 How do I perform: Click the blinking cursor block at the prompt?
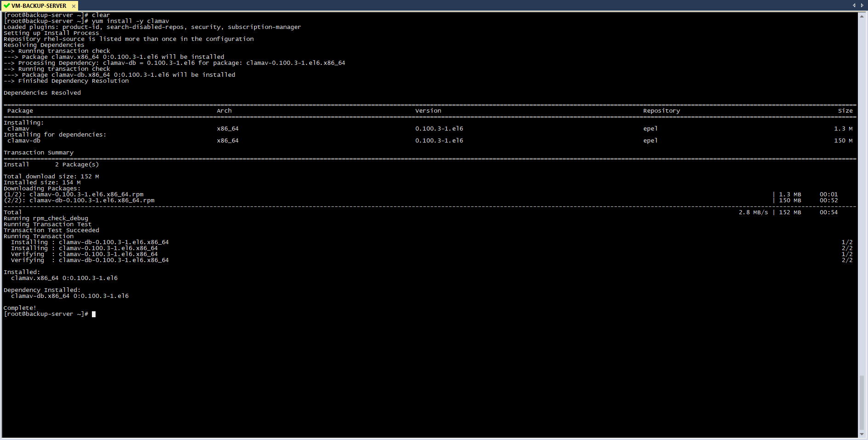tap(94, 314)
